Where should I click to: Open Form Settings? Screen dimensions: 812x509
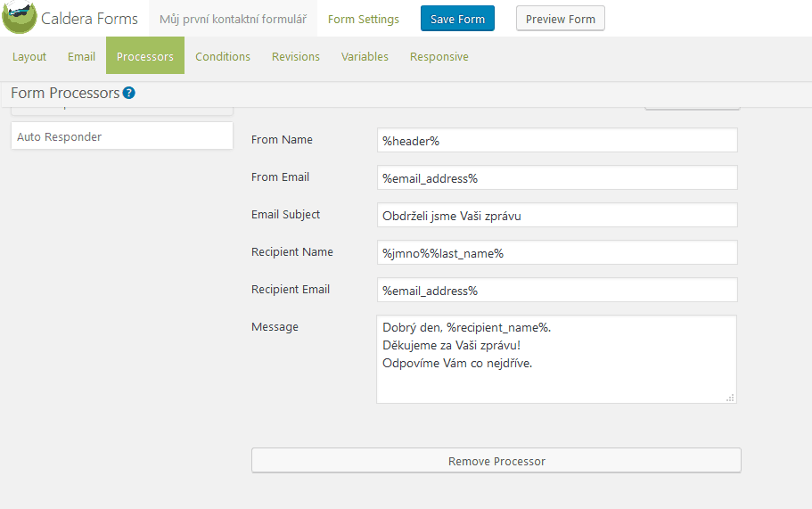coord(364,19)
